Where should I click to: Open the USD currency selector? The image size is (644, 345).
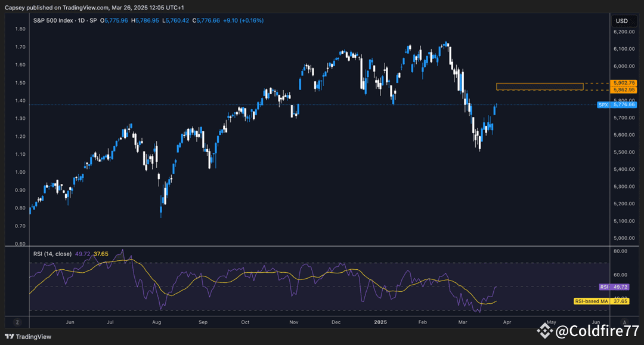[622, 21]
